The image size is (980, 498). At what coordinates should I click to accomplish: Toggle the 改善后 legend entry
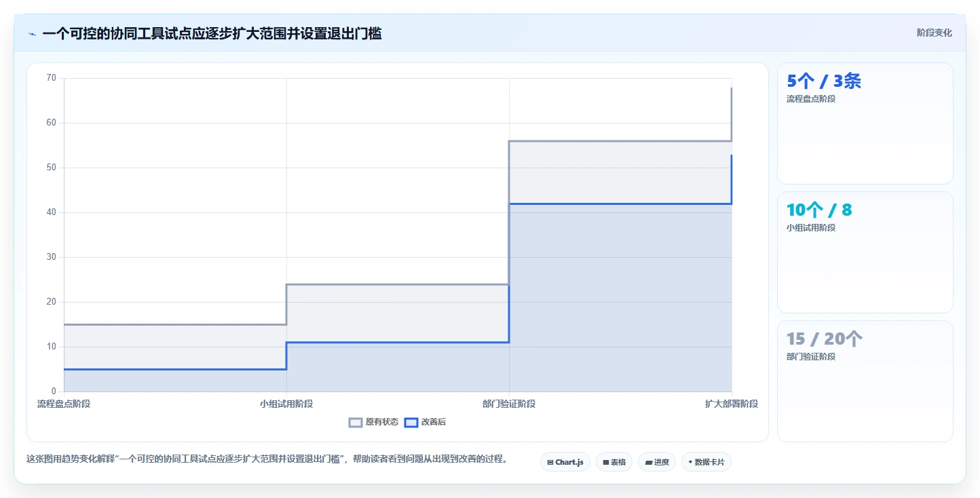pyautogui.click(x=425, y=422)
